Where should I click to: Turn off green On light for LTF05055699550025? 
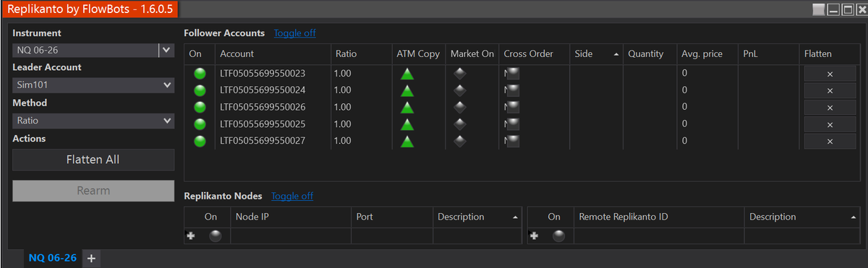pyautogui.click(x=200, y=124)
